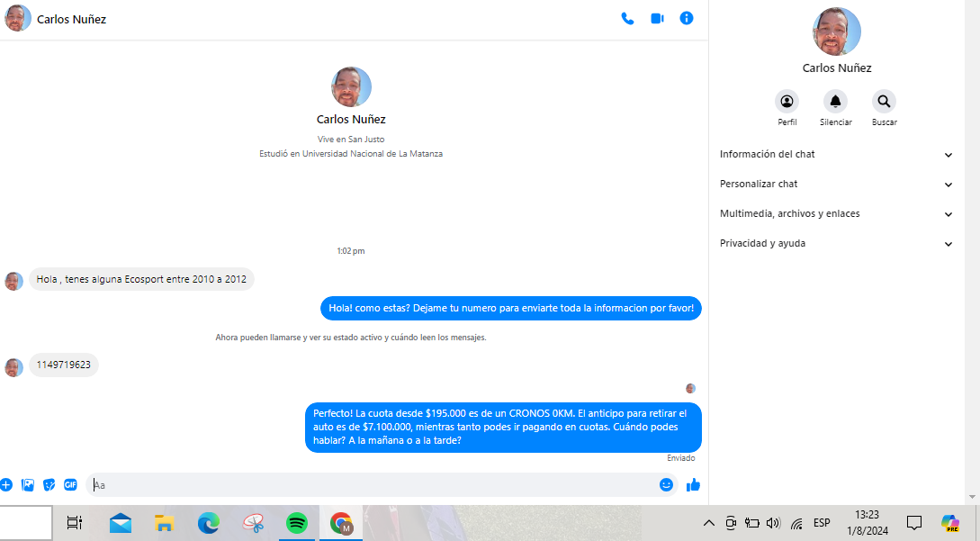
Task: Open Spotify from the taskbar
Action: click(296, 523)
